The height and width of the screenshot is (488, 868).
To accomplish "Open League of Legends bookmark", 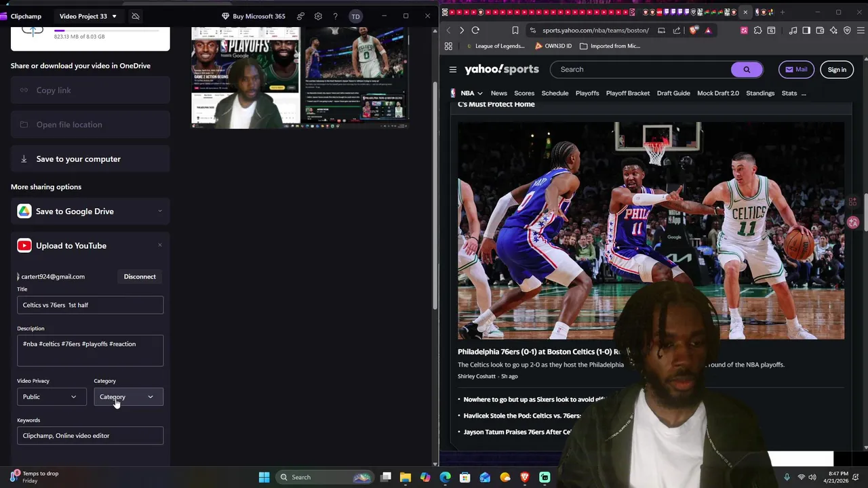I will [496, 46].
